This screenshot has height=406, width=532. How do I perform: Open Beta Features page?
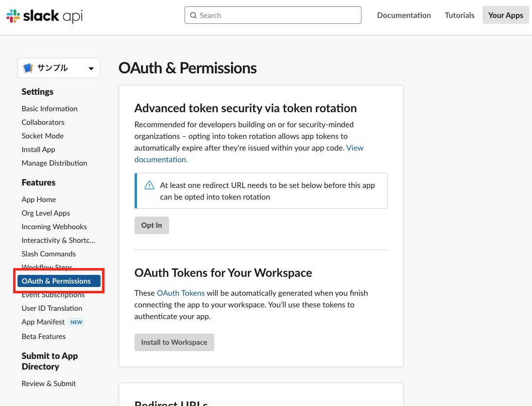point(43,337)
